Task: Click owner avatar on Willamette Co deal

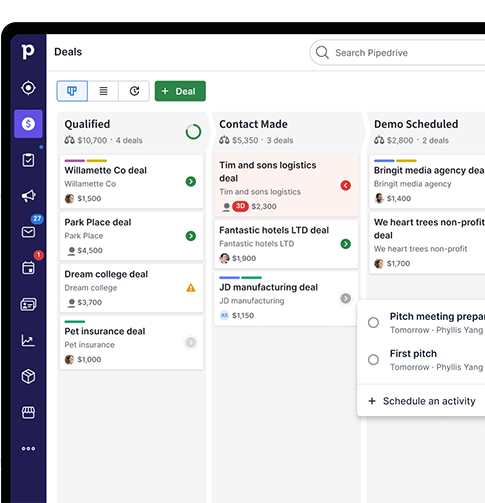Action: click(x=69, y=198)
